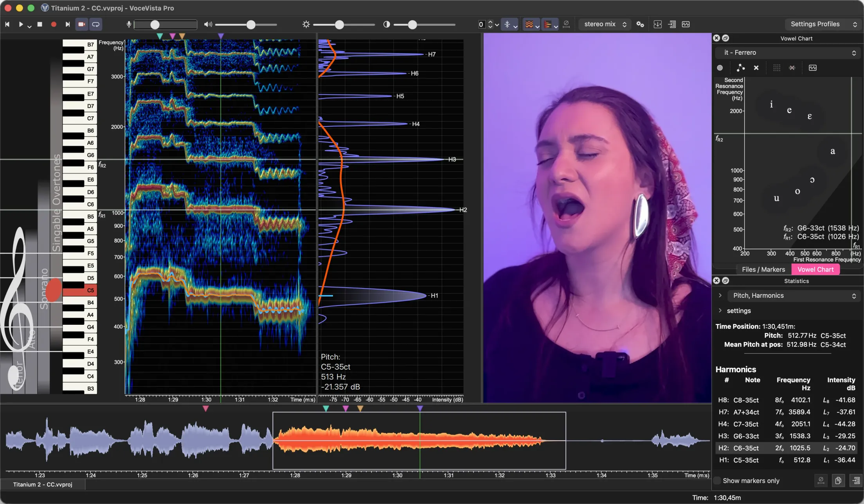Toggle the pitch center alignment button
The width and height of the screenshot is (864, 504).
507,24
